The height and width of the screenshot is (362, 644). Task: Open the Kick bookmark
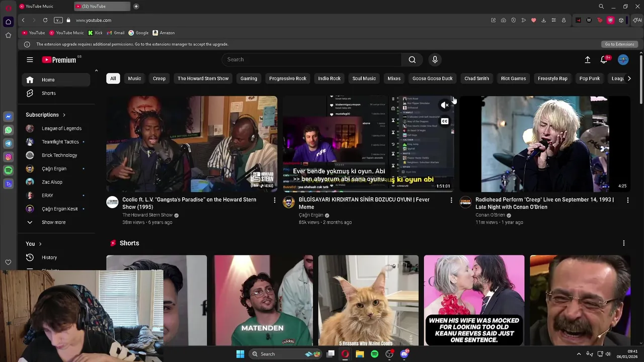[95, 33]
